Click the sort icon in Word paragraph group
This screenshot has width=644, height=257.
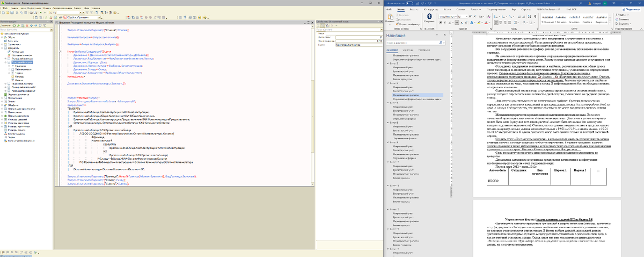pos(529,17)
